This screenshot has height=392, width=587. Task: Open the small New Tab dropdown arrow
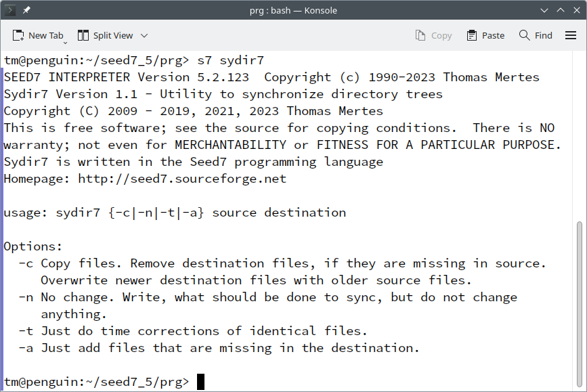tap(65, 43)
